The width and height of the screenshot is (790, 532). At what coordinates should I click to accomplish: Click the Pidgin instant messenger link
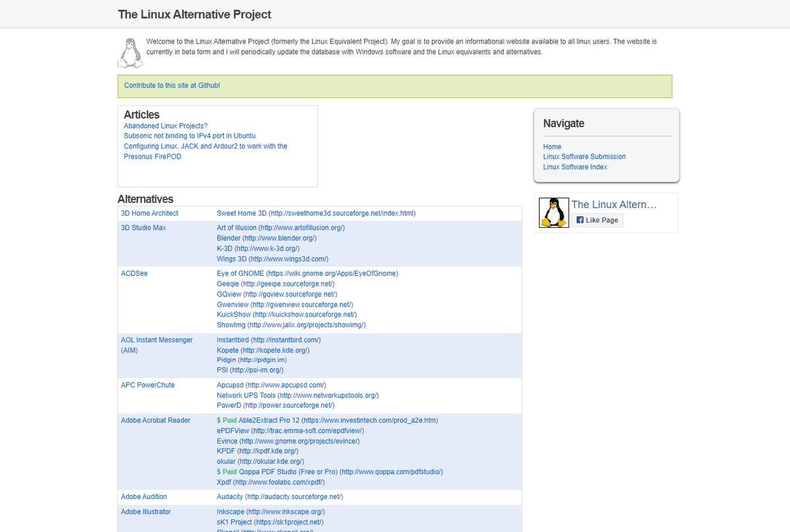click(x=226, y=360)
